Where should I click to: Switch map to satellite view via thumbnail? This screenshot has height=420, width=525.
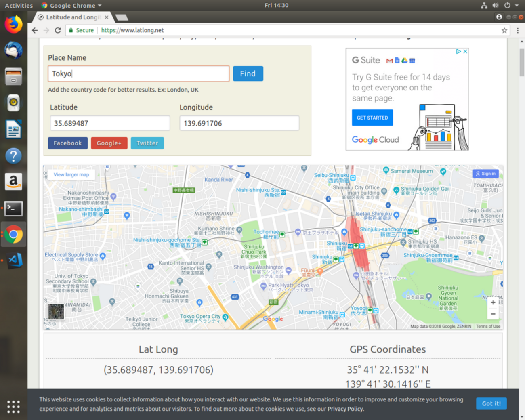click(56, 311)
